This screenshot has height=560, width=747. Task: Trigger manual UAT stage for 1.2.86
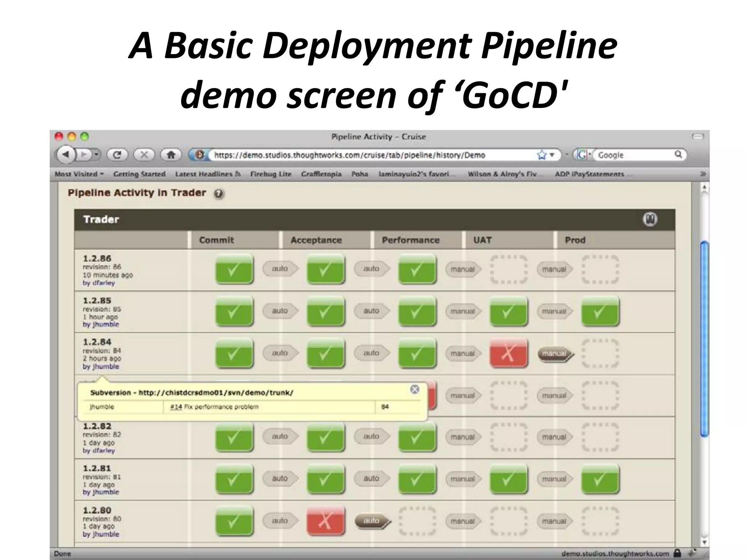(463, 269)
